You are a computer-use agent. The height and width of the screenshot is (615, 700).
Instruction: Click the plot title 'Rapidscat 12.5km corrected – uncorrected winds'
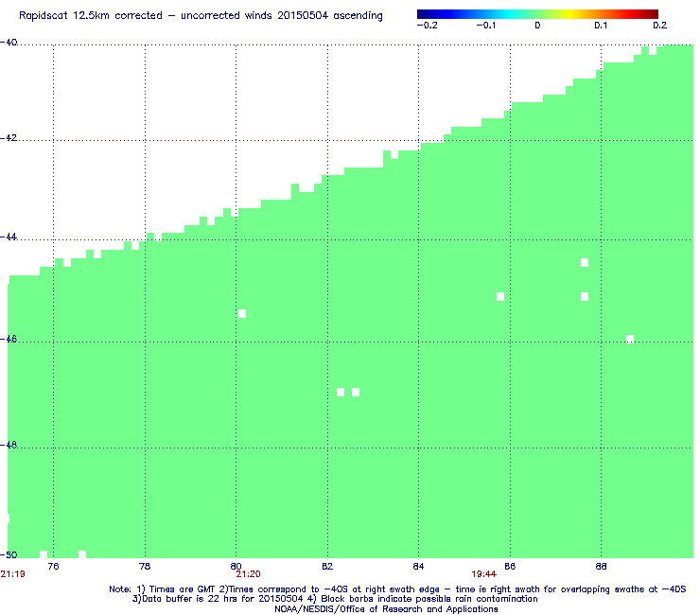[x=145, y=15]
